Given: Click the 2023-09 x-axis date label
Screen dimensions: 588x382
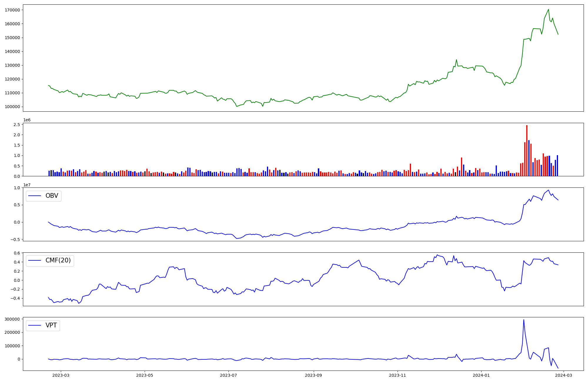Looking at the screenshot, I should [x=314, y=375].
